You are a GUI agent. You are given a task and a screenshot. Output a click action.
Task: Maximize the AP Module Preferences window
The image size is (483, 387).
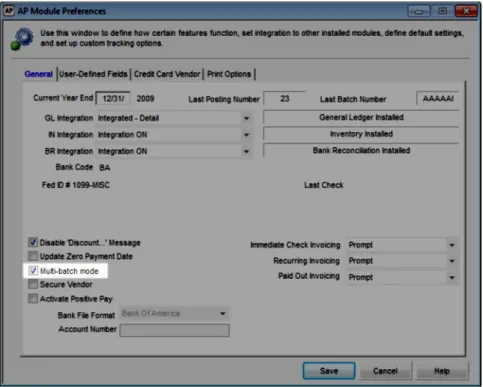442,11
